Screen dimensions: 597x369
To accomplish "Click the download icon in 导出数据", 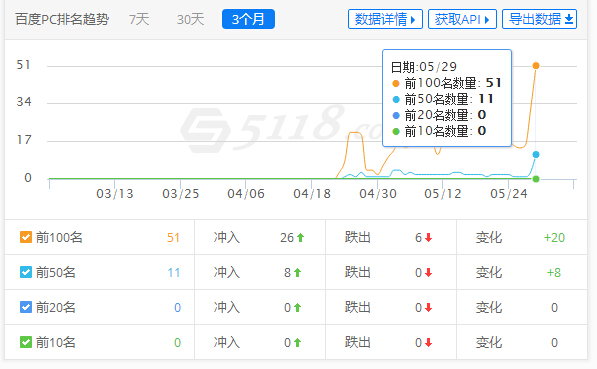I will 569,19.
